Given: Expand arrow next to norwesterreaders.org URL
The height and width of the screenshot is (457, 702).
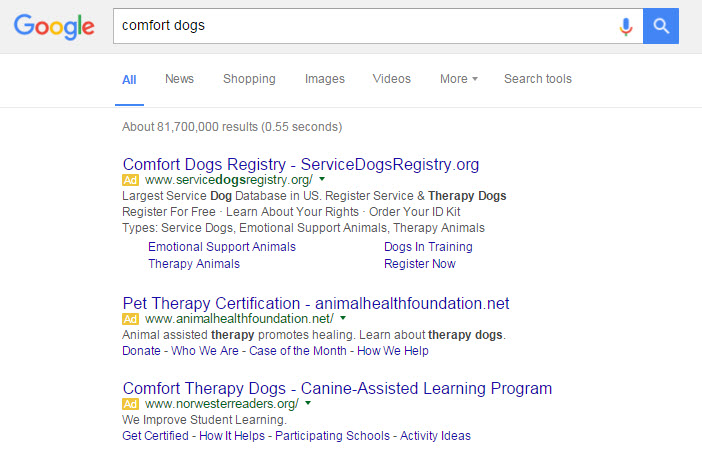Looking at the screenshot, I should 308,403.
